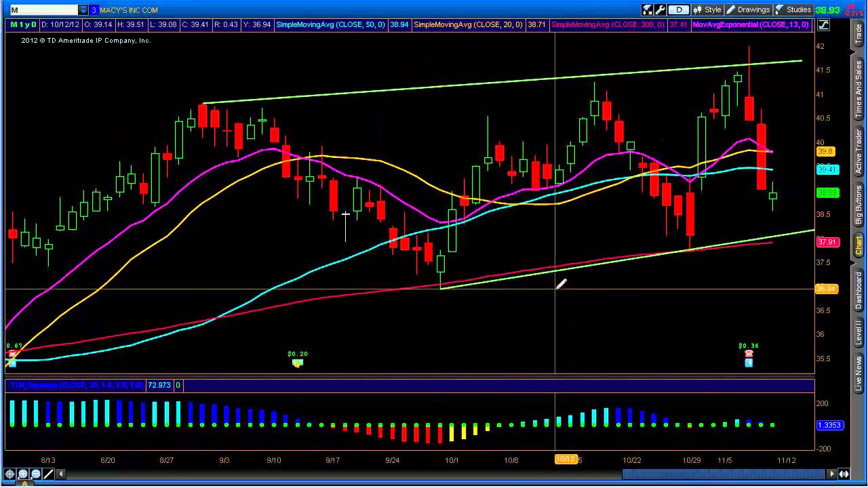
Task: Expand the bottom panel with yellow double chevron
Action: (x=25, y=484)
